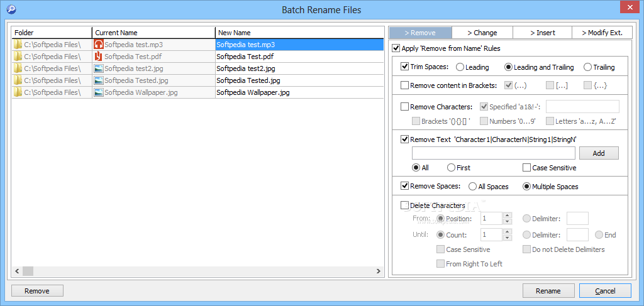
Task: Click the PDF file icon
Action: pyautogui.click(x=99, y=56)
